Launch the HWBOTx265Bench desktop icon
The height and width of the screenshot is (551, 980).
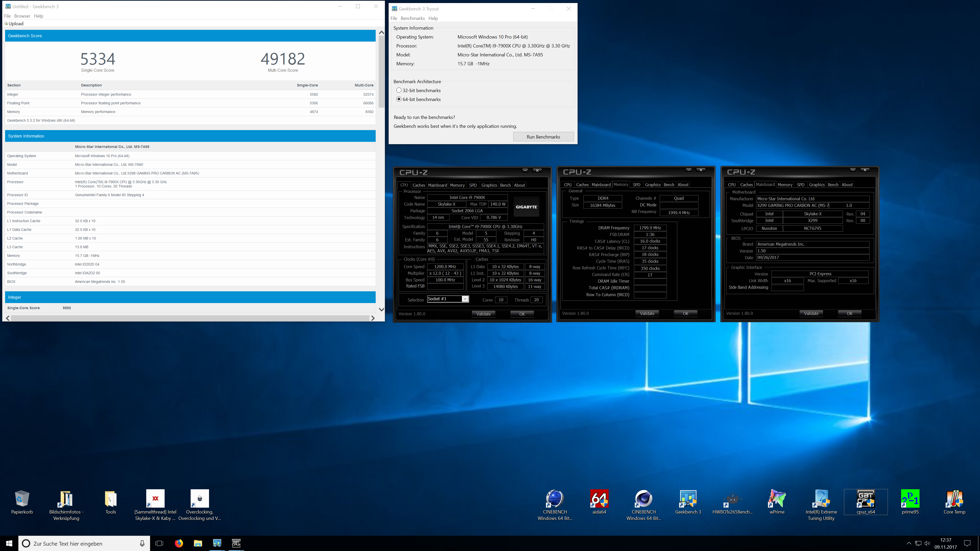coord(732,499)
